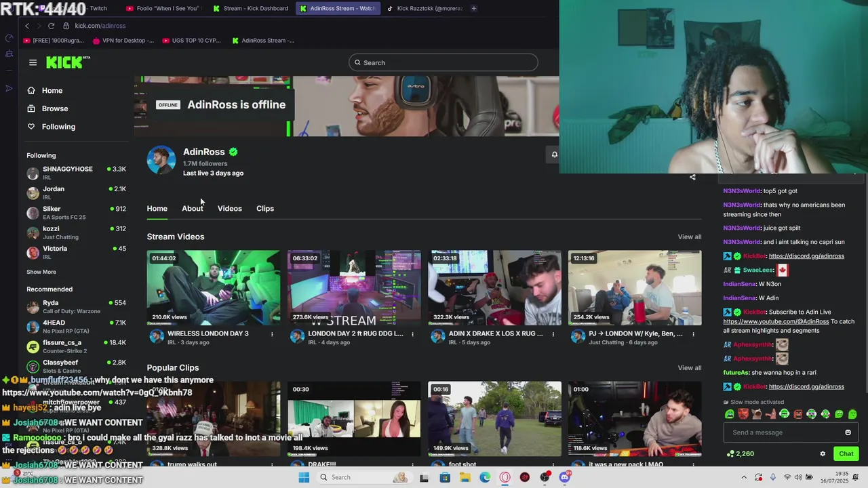Open options menu for LONDON DAY 2 video
Viewport: 868px width, 488px height.
(412, 334)
